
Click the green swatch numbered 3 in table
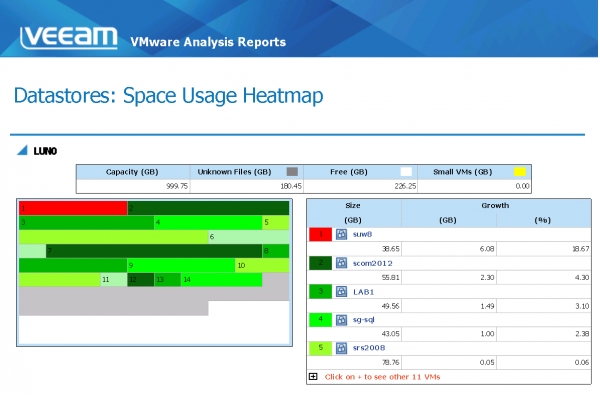(x=320, y=292)
